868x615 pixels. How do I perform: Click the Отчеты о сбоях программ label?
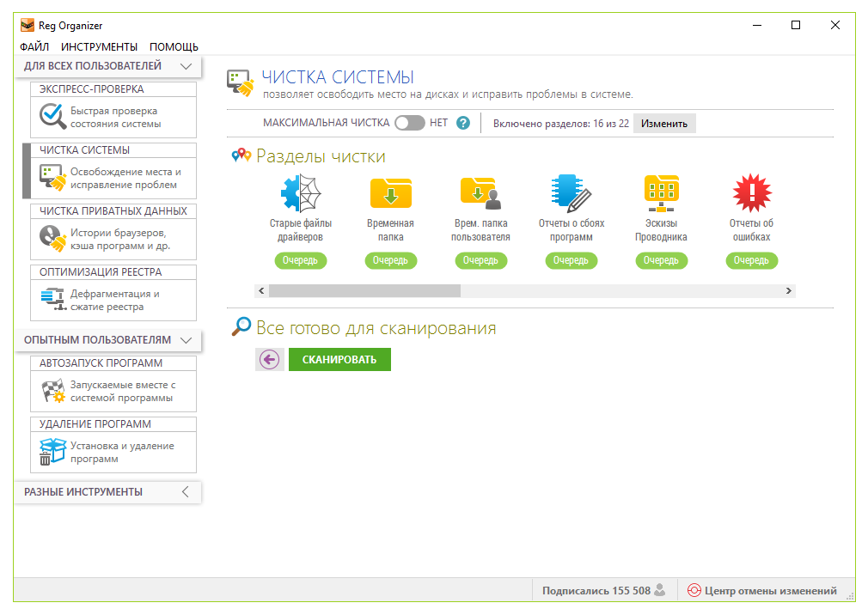tap(572, 230)
